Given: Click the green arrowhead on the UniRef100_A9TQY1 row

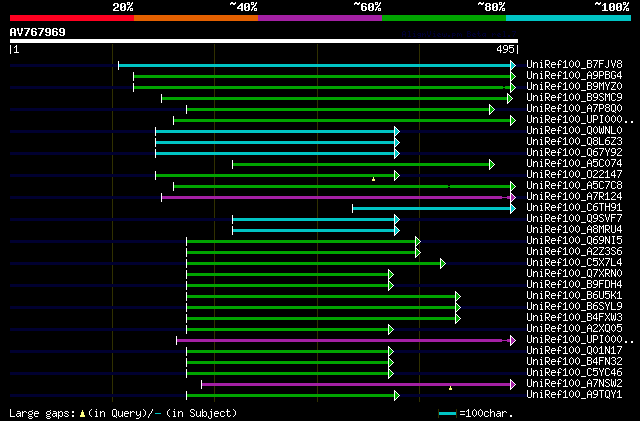Looking at the screenshot, I should coord(397,396).
